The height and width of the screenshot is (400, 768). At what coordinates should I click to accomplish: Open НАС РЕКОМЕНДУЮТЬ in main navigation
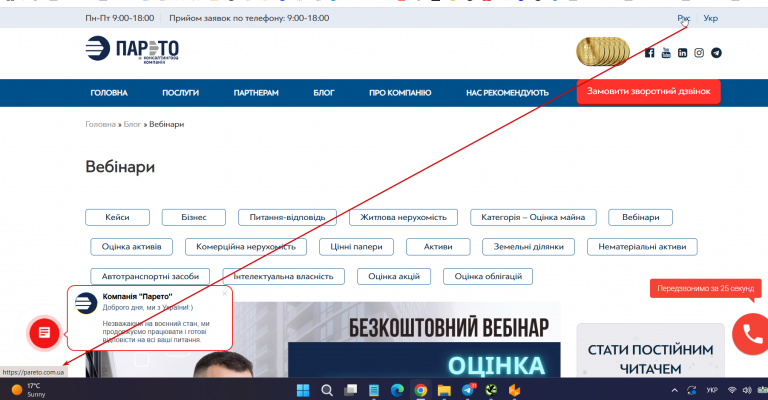[507, 93]
